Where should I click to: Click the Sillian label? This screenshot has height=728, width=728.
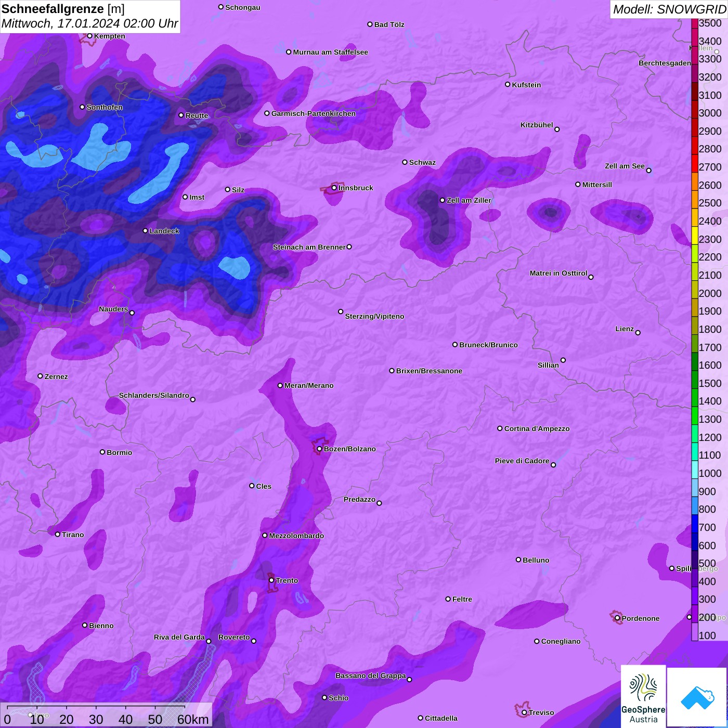click(x=548, y=365)
